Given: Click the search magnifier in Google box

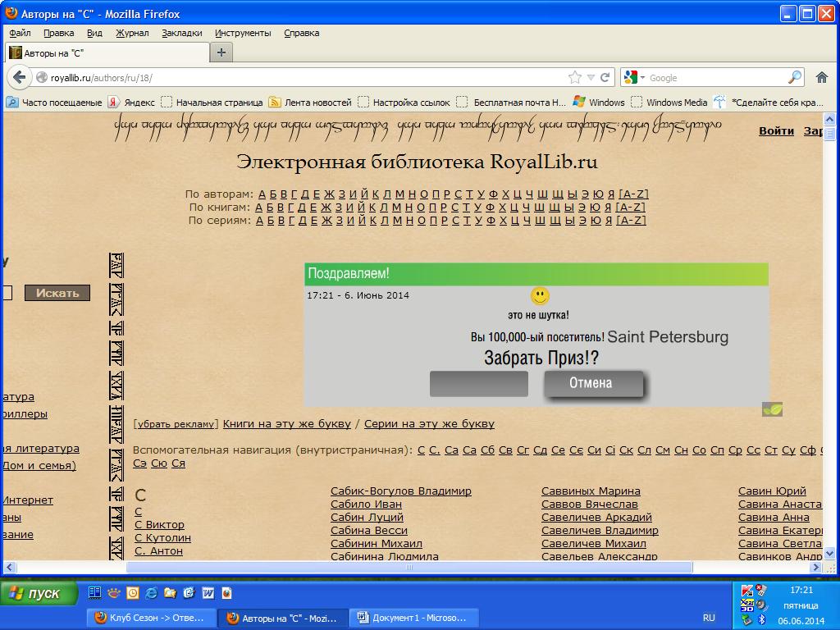Looking at the screenshot, I should (795, 78).
